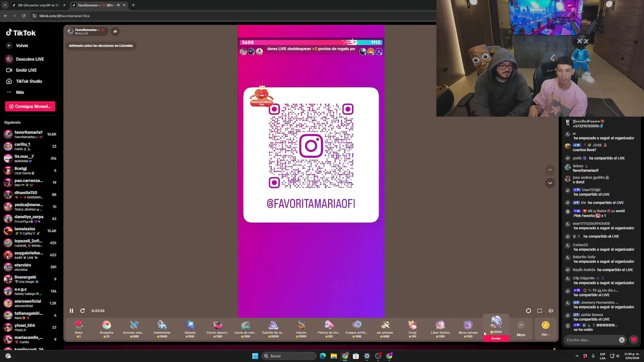Viewport: 644px width, 362px height.
Task: Click the browser back arrow
Action: [x=5, y=16]
